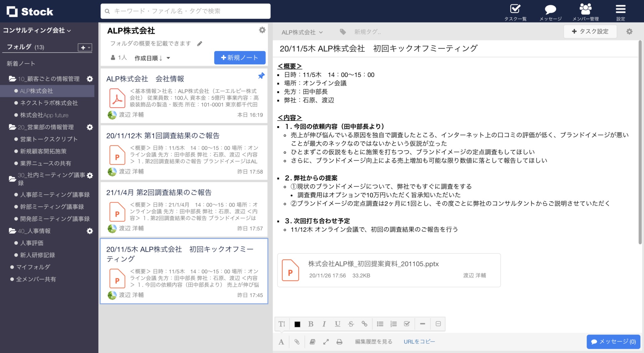Open note 20/11/12木 第1回調査結果のご報告
The width and height of the screenshot is (644, 353).
coord(184,153)
